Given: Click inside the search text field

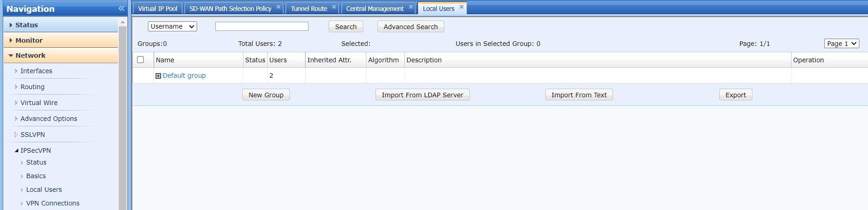Looking at the screenshot, I should (x=262, y=26).
